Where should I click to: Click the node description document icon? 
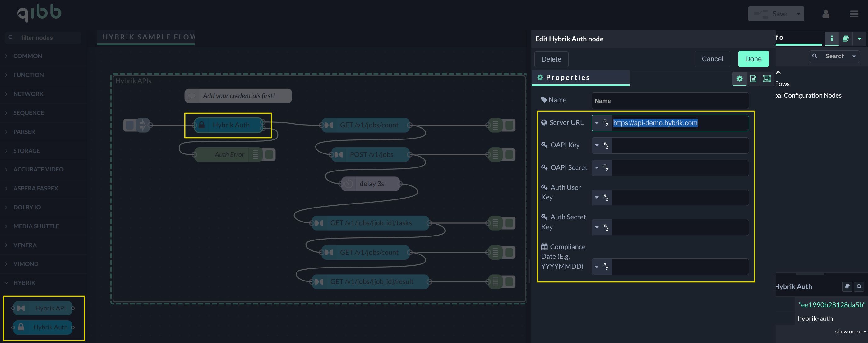[753, 78]
